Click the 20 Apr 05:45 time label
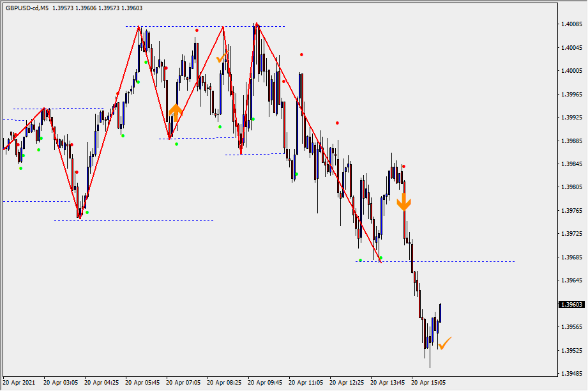The height and width of the screenshot is (391, 588). click(143, 383)
